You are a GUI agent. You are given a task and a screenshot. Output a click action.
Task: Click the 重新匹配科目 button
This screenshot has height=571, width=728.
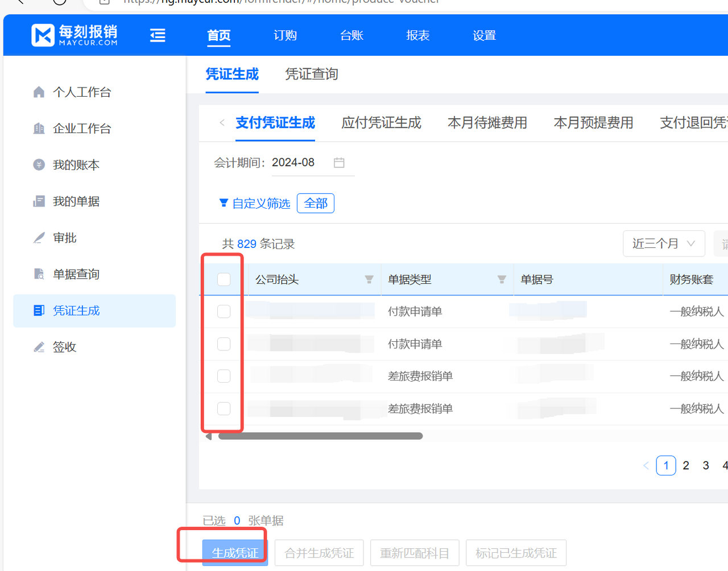pyautogui.click(x=415, y=553)
